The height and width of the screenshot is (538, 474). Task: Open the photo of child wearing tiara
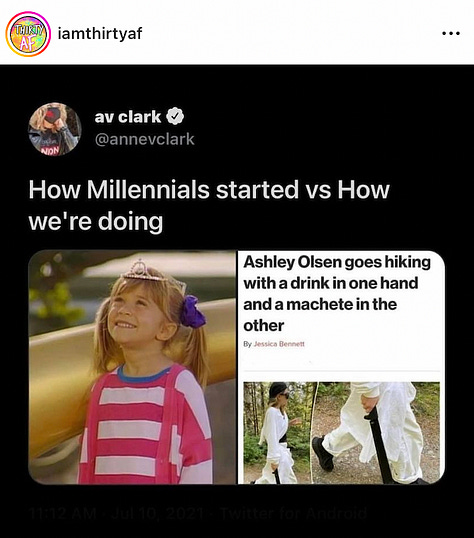pyautogui.click(x=132, y=367)
